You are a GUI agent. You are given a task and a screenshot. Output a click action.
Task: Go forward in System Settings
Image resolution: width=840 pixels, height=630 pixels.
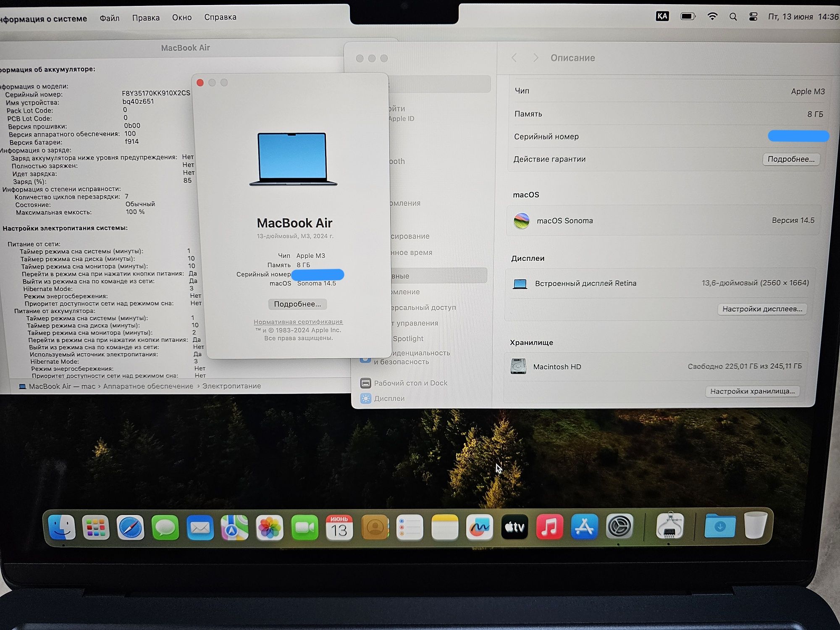click(535, 58)
